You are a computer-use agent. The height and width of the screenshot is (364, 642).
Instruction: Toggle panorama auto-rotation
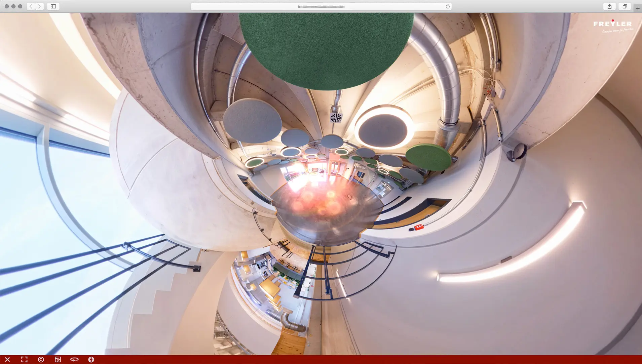(74, 359)
